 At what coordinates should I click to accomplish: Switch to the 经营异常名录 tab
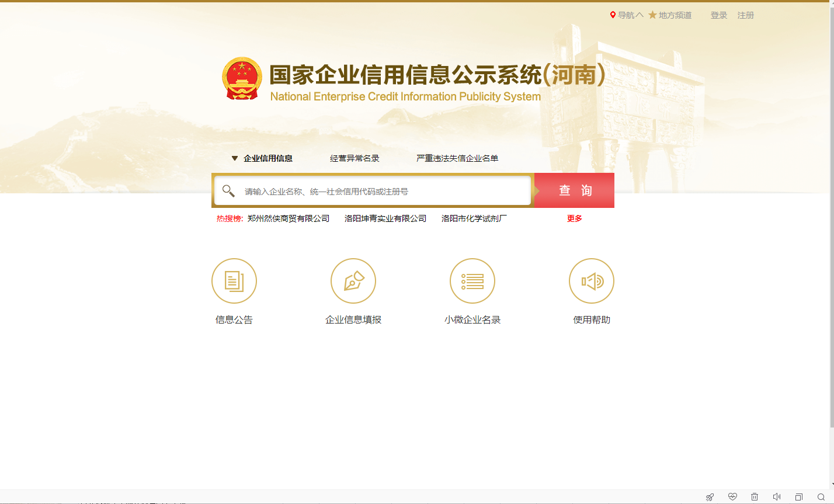[x=355, y=158]
